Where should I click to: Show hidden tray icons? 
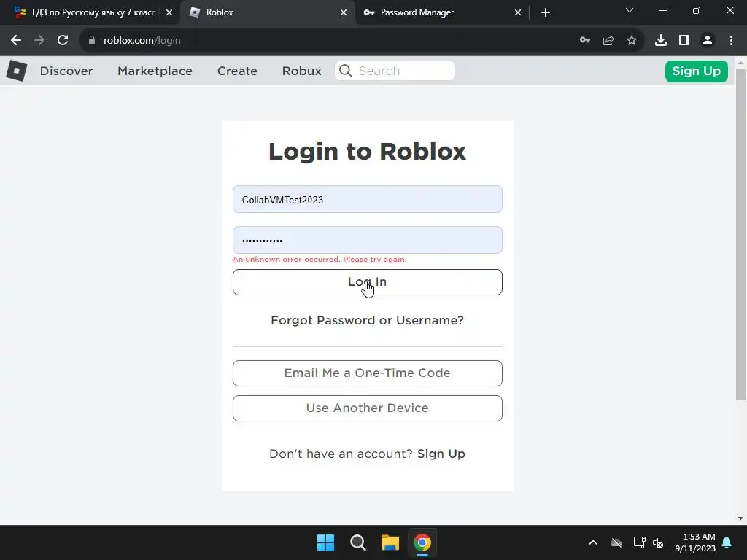pos(593,542)
